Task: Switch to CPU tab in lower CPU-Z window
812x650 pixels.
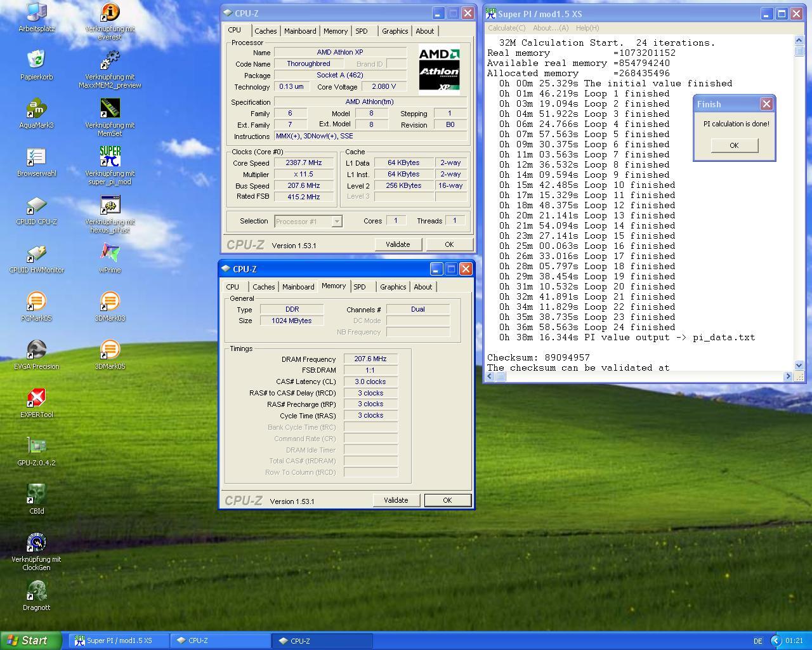Action: point(233,287)
